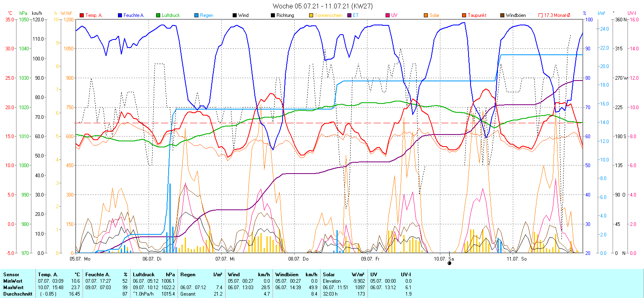Click the timestamp 10.07. 15:48
Screen dimensions: 644x298
51,288
